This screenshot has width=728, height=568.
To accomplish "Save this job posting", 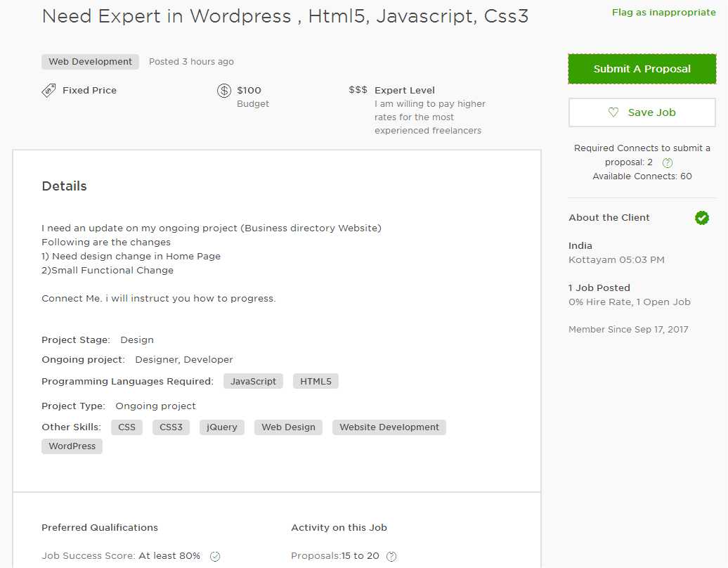I will pyautogui.click(x=642, y=112).
